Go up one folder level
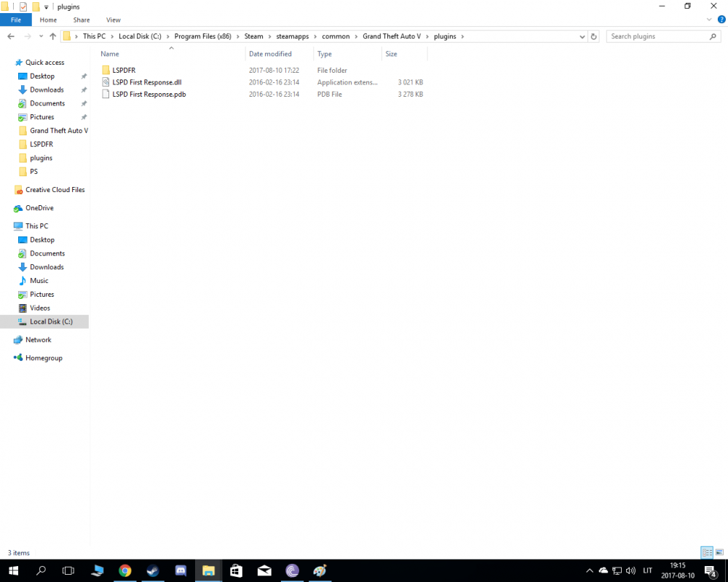 tap(52, 36)
